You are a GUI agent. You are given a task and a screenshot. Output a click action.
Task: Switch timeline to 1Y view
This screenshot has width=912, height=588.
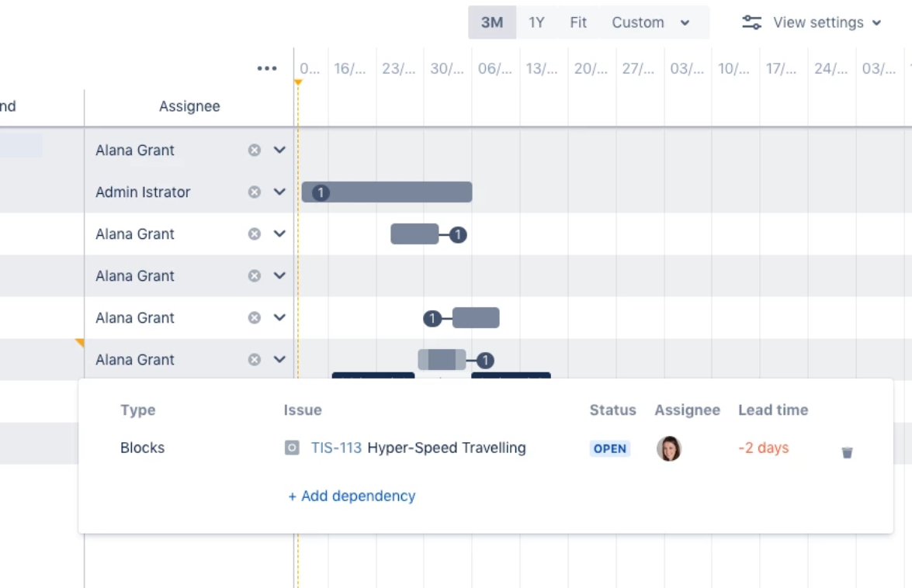[x=536, y=22]
